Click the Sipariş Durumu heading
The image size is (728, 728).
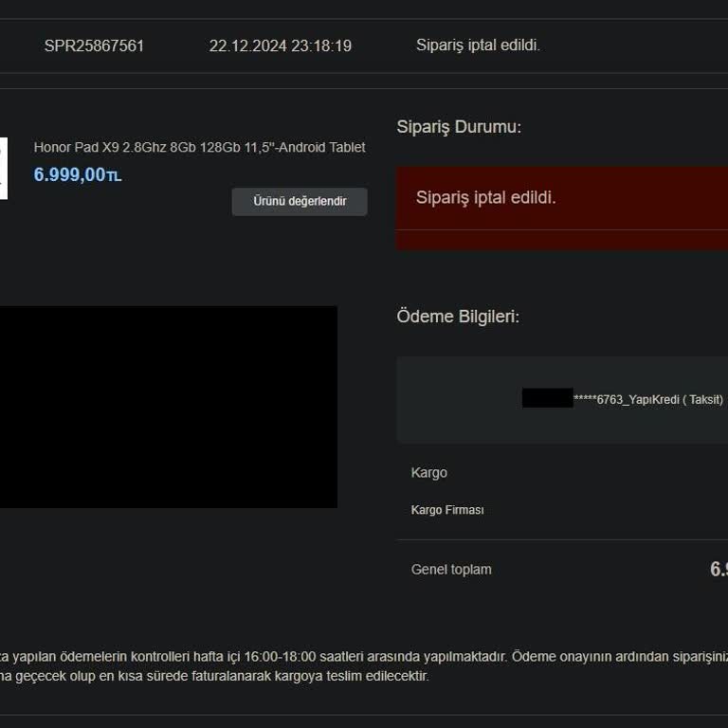pos(459,127)
